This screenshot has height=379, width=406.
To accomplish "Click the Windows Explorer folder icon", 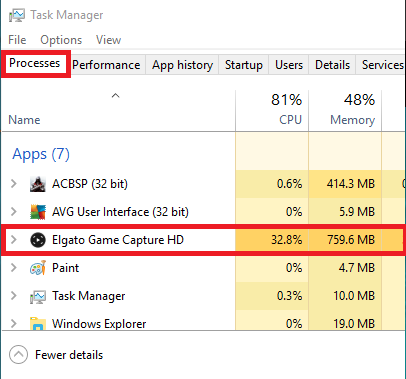I will [x=38, y=324].
